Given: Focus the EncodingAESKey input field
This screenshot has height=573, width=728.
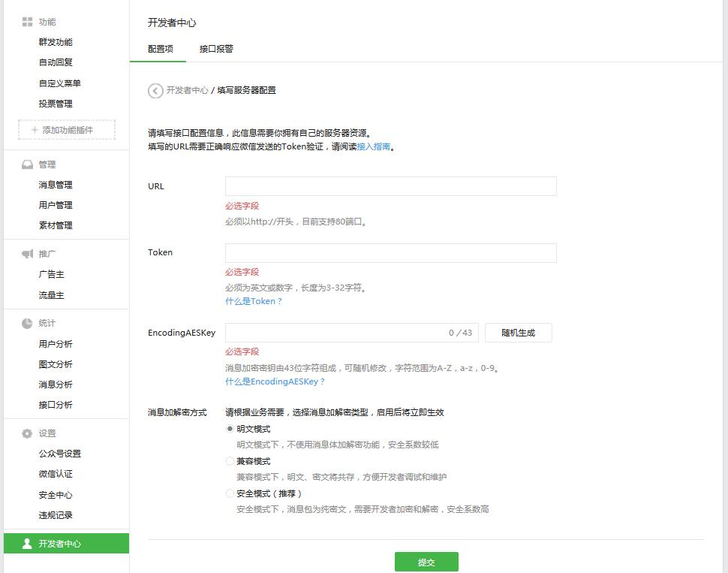Looking at the screenshot, I should pyautogui.click(x=352, y=333).
